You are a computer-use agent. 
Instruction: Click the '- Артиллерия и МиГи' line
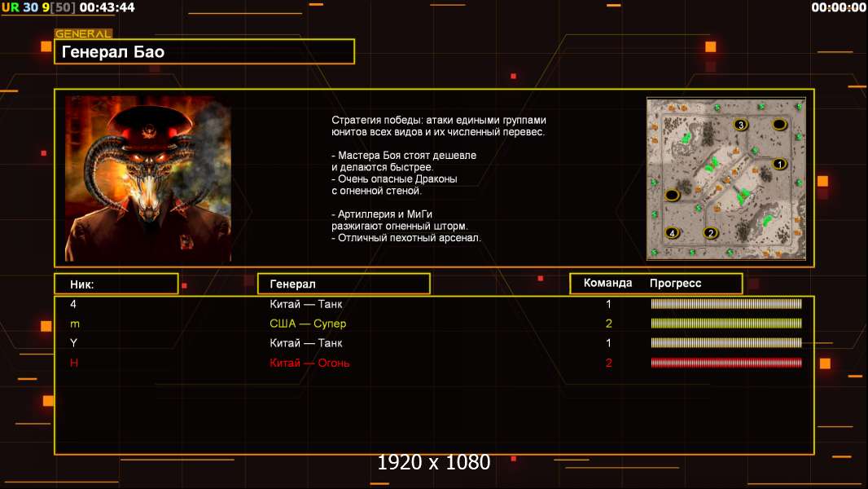pyautogui.click(x=382, y=214)
